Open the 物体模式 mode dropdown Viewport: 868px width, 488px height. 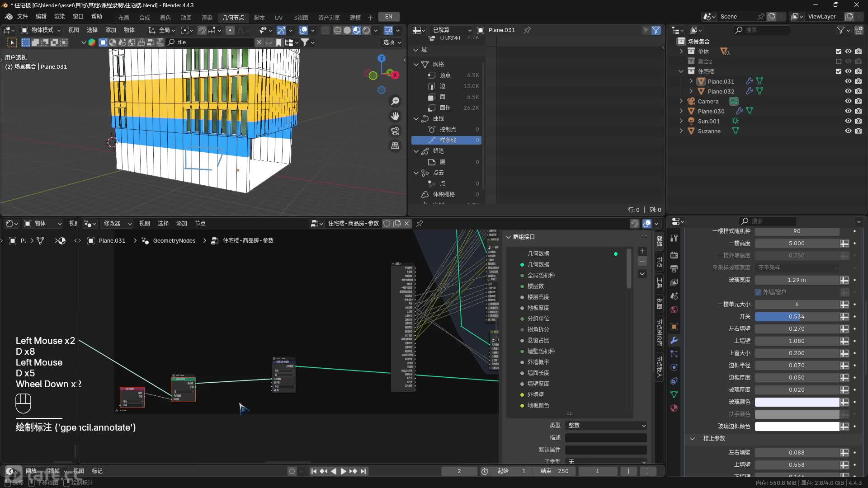pyautogui.click(x=42, y=30)
